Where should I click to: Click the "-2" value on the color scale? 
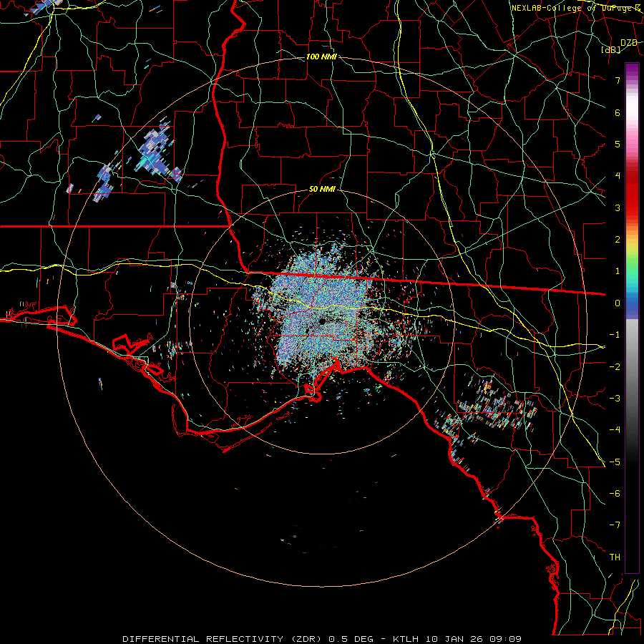point(615,367)
